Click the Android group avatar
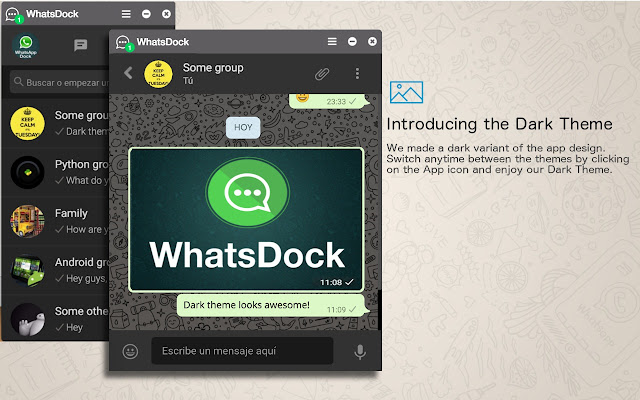Screen dimensions: 640x400 coord(27,270)
